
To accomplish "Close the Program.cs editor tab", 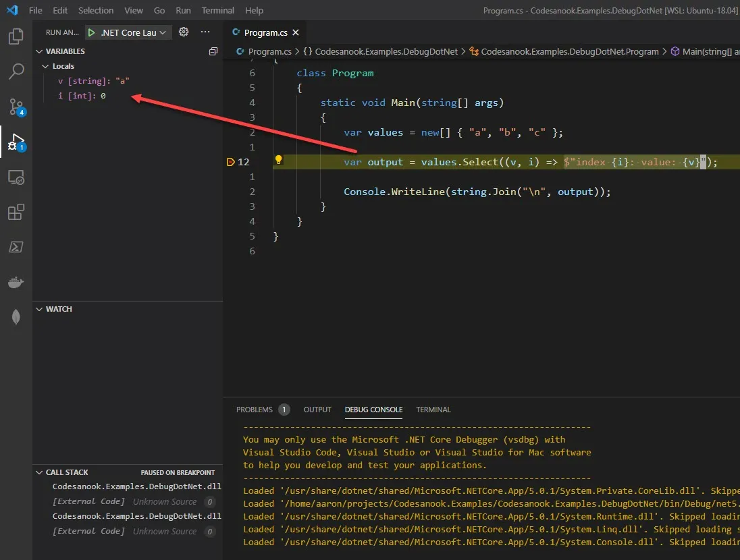I will [x=296, y=32].
